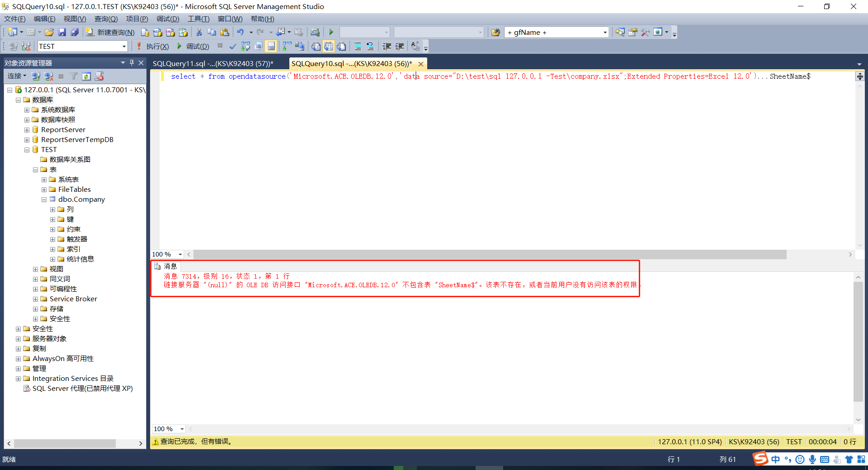Unpin the 对象资源管理器 panel with the pin icon
868x470 pixels.
(x=132, y=63)
